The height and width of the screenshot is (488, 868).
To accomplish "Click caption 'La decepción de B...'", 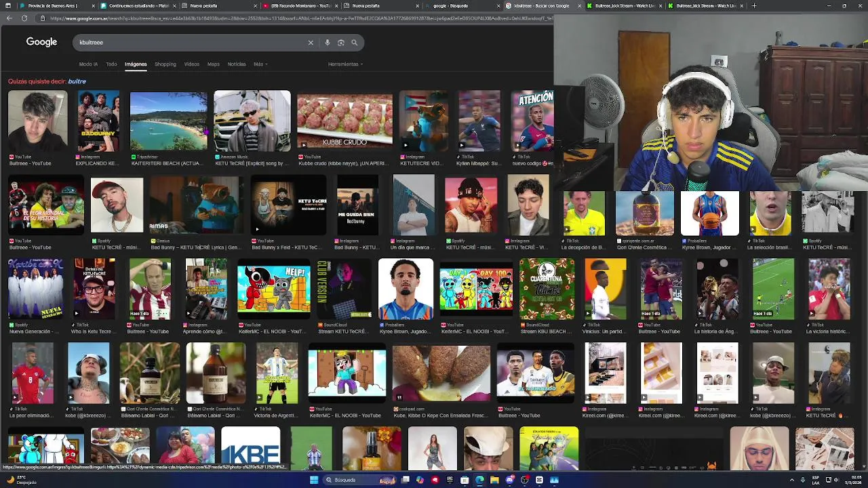I will point(583,247).
